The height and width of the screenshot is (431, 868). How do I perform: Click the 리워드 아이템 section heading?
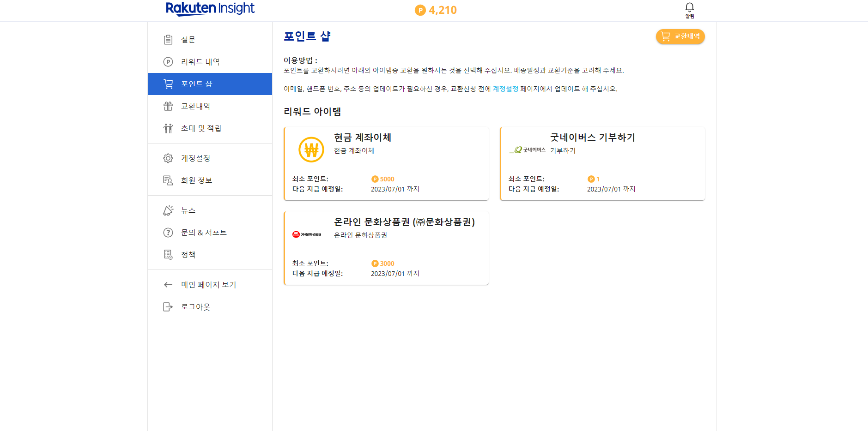[x=312, y=112]
